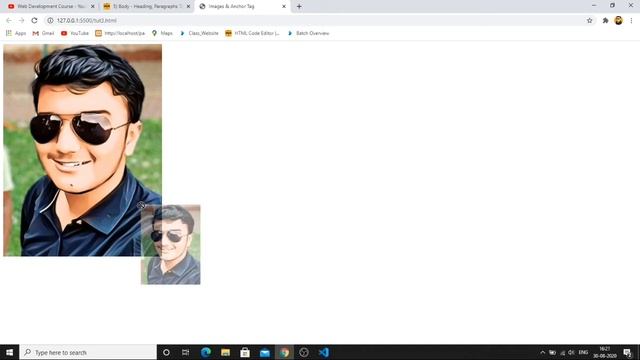Image resolution: width=640 pixels, height=360 pixels.
Task: Launch Microsoft Edge from taskbar
Action: [206, 352]
